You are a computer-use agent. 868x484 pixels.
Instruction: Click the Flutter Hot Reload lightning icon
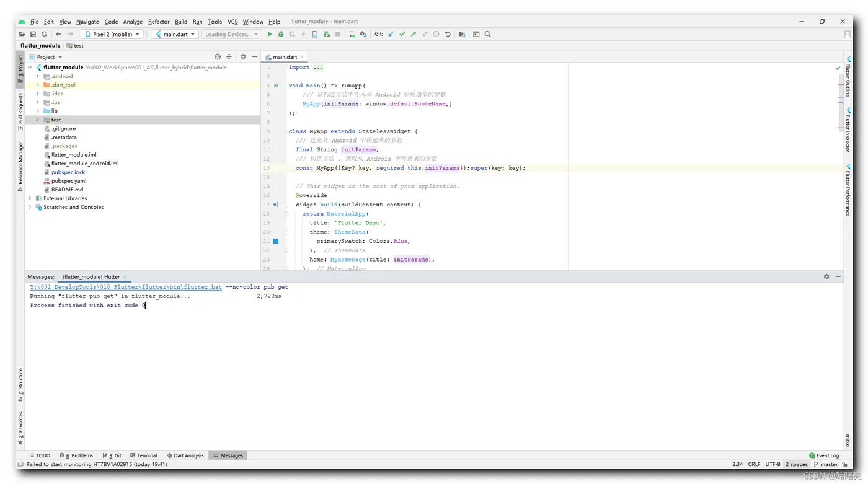point(303,34)
